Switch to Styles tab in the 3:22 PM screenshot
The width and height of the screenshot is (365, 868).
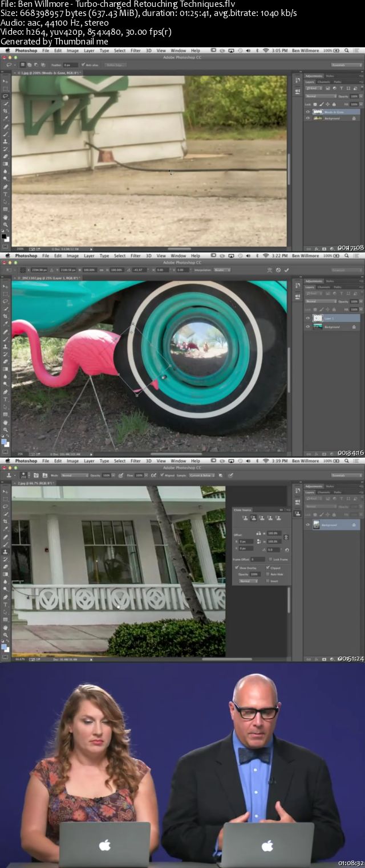[x=330, y=280]
